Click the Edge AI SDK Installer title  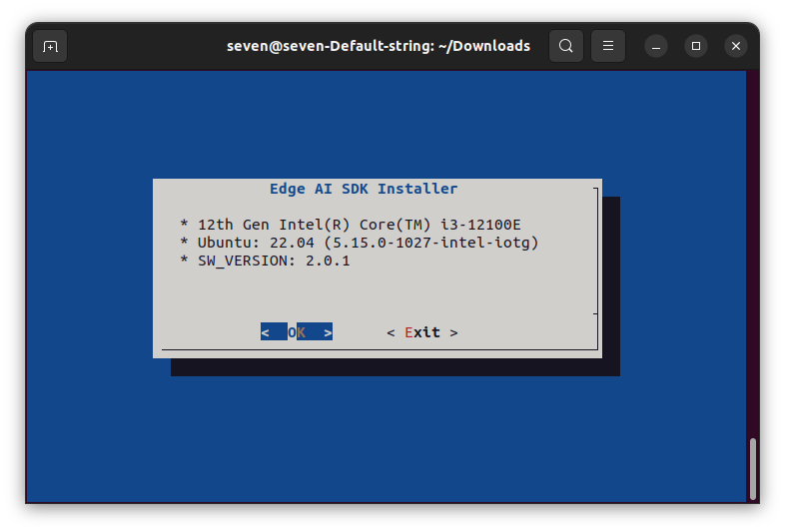[364, 189]
